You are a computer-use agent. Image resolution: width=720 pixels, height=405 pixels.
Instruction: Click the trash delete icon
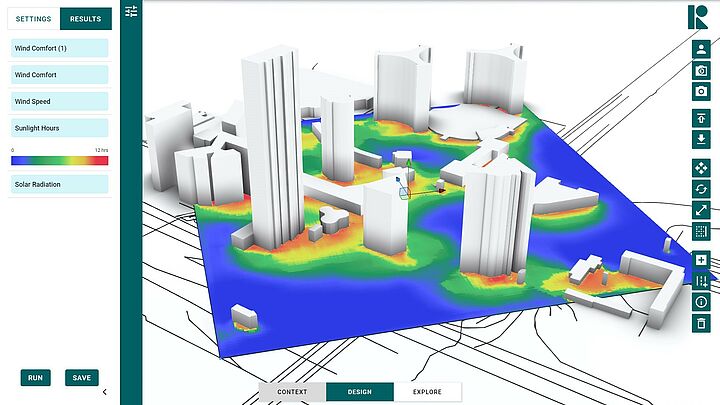coord(701,323)
